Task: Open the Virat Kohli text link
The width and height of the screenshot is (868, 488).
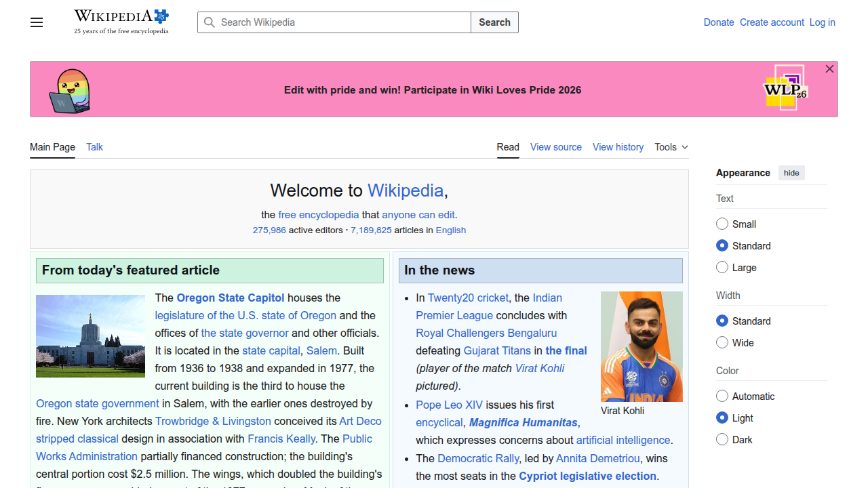Action: click(540, 368)
